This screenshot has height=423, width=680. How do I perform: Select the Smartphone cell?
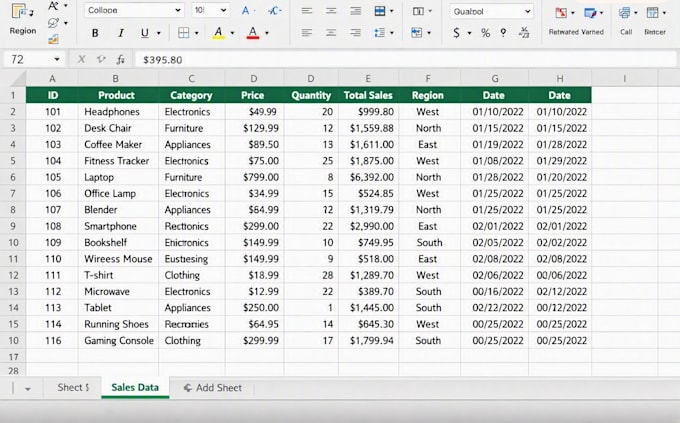click(118, 226)
